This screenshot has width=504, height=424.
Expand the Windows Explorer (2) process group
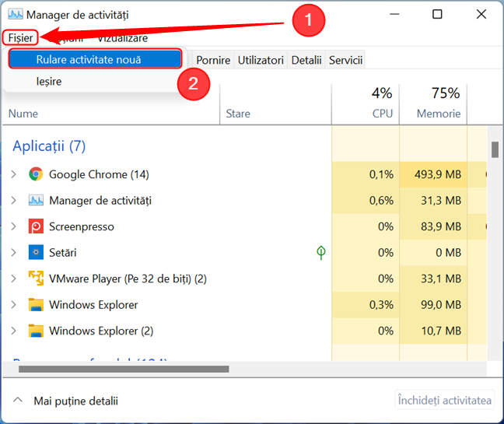tap(13, 331)
